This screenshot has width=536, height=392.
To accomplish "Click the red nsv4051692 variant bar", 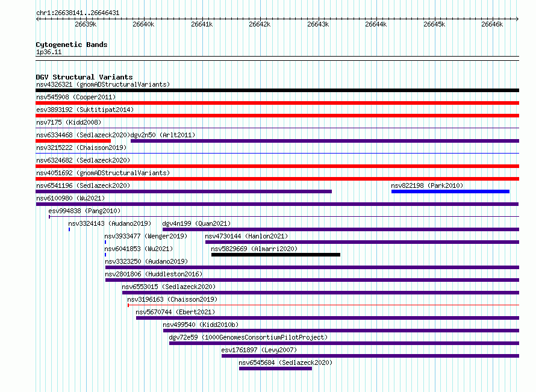I will coord(277,179).
